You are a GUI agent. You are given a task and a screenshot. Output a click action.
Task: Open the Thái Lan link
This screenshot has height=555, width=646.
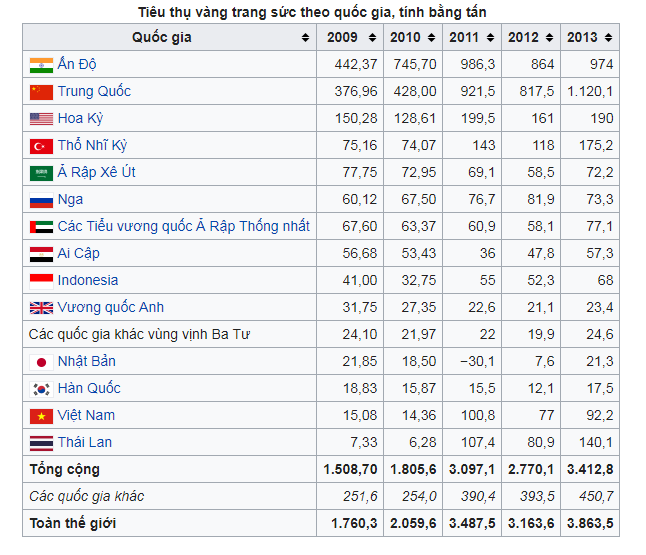point(84,442)
